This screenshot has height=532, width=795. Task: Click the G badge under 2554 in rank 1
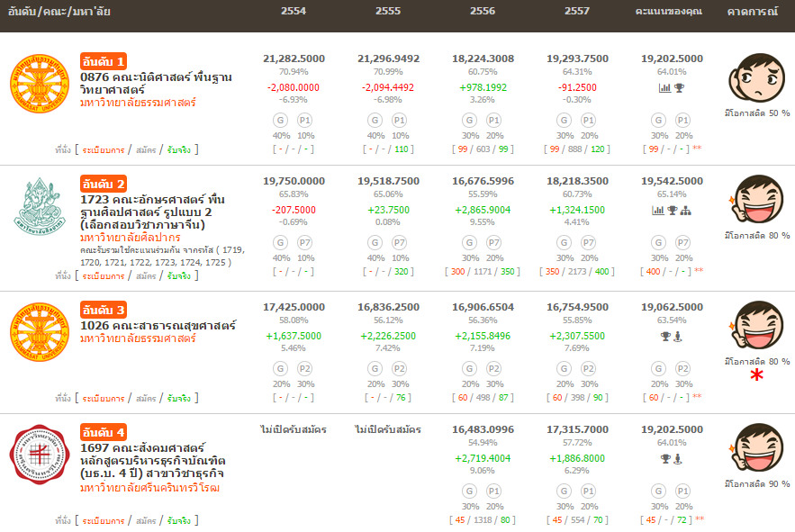280,121
